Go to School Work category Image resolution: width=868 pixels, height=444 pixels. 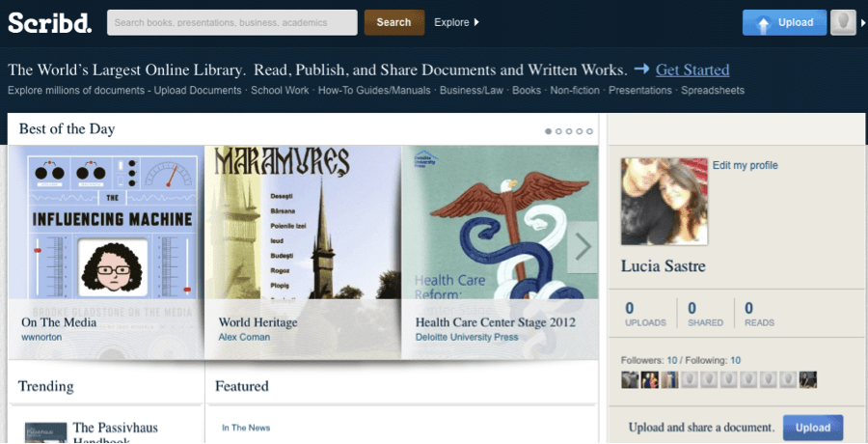pyautogui.click(x=280, y=91)
